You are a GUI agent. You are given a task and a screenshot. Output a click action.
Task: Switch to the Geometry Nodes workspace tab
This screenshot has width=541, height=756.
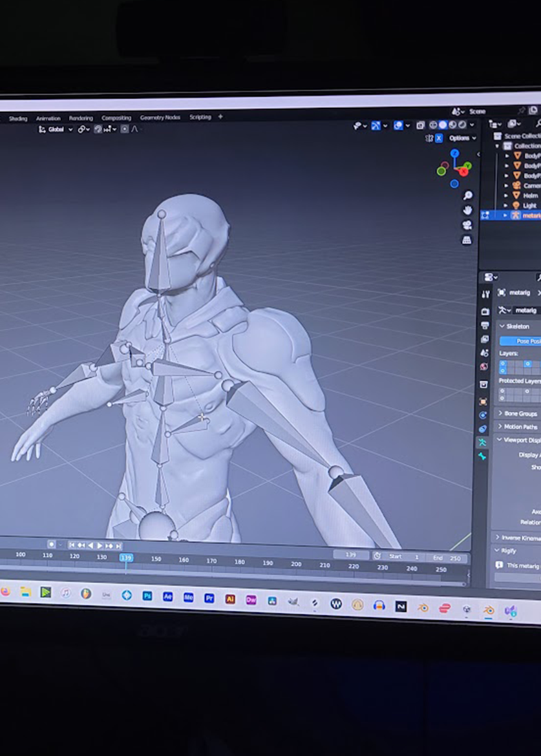pyautogui.click(x=160, y=118)
